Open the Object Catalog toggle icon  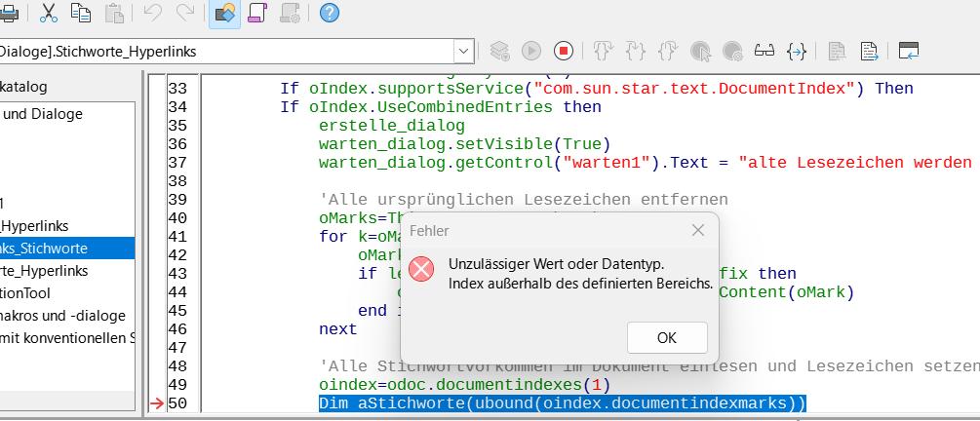coord(225,13)
